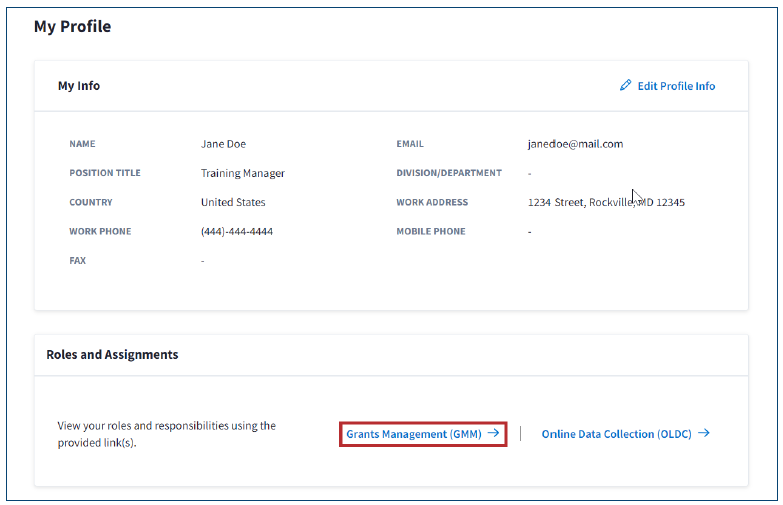Click the 'View your roles and responsibilities' description text

[166, 434]
